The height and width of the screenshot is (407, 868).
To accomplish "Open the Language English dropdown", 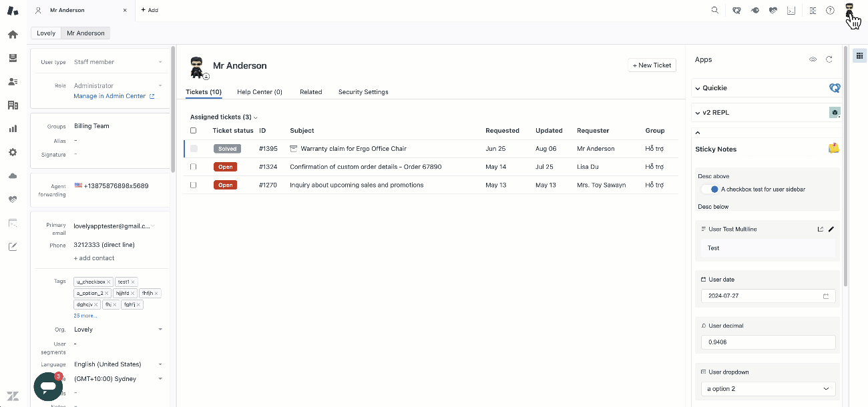I will tap(118, 364).
